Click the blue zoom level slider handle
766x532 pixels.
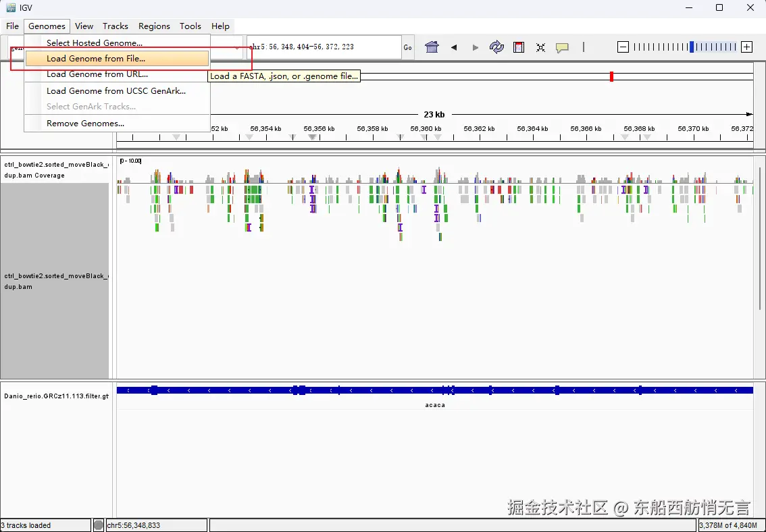point(691,47)
